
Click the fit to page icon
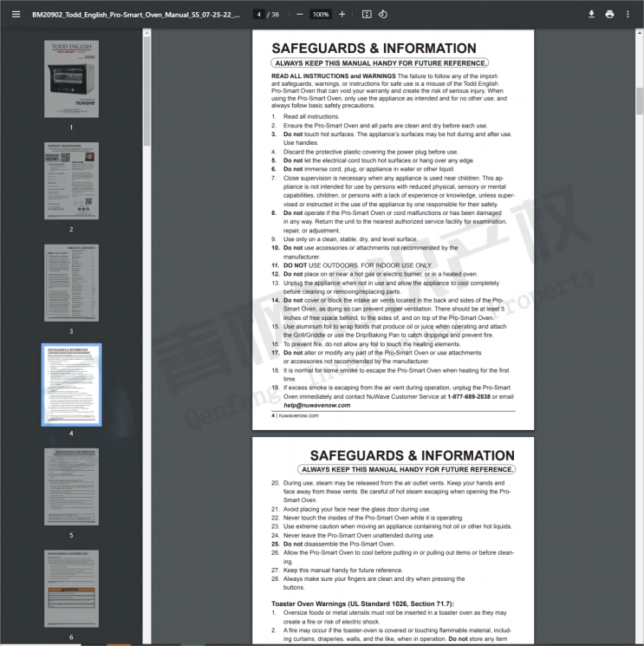367,15
